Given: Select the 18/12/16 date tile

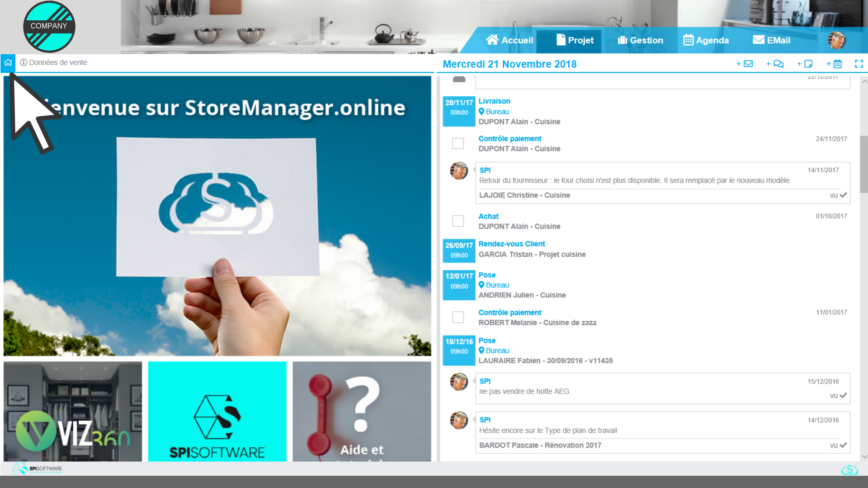Looking at the screenshot, I should 459,351.
